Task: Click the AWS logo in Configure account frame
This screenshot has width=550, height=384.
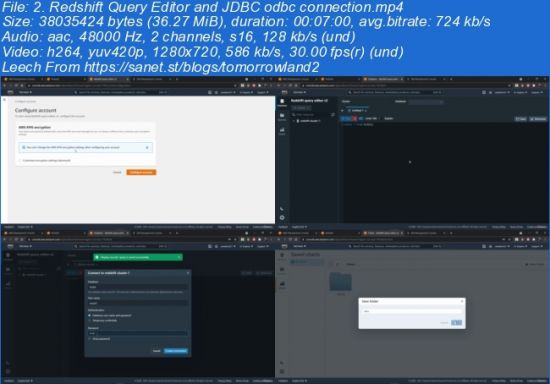Action: click(x=10, y=92)
